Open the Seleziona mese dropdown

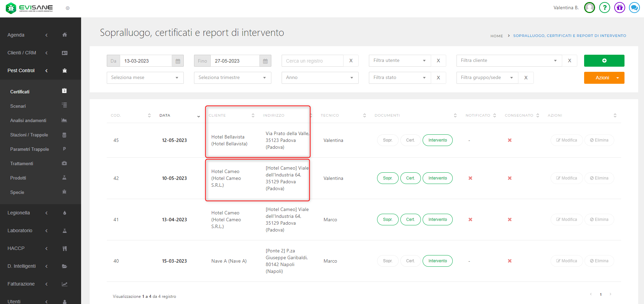point(145,78)
